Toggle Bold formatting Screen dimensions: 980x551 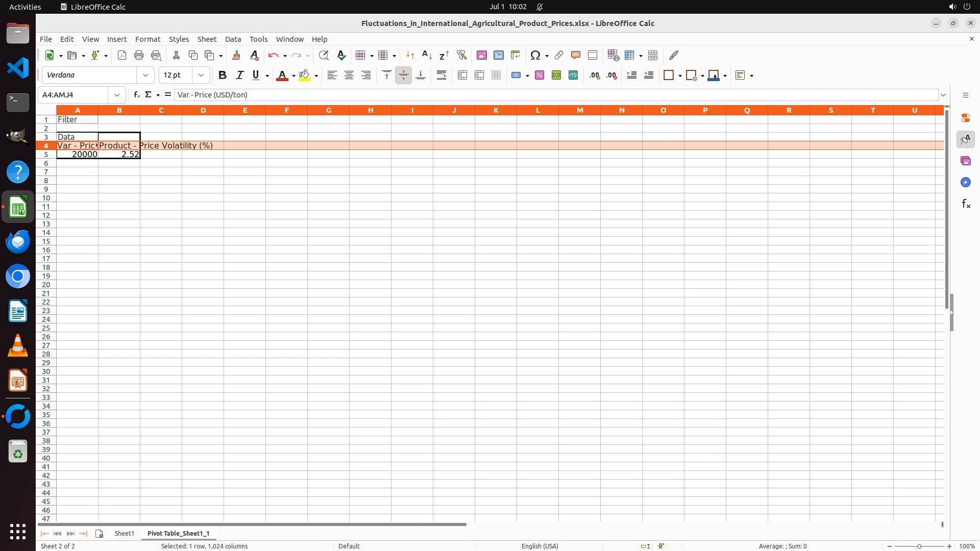coord(222,76)
